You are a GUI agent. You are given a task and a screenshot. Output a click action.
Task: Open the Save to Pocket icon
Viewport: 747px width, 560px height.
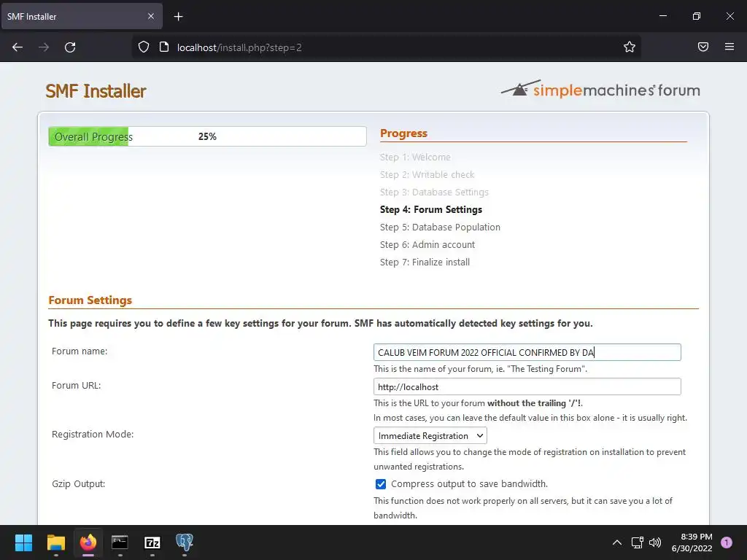(x=703, y=47)
